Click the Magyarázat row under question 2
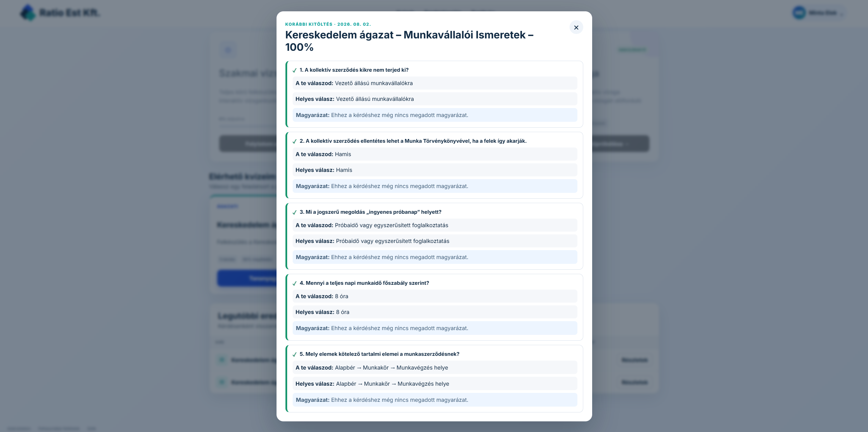This screenshot has width=868, height=432. [435, 186]
